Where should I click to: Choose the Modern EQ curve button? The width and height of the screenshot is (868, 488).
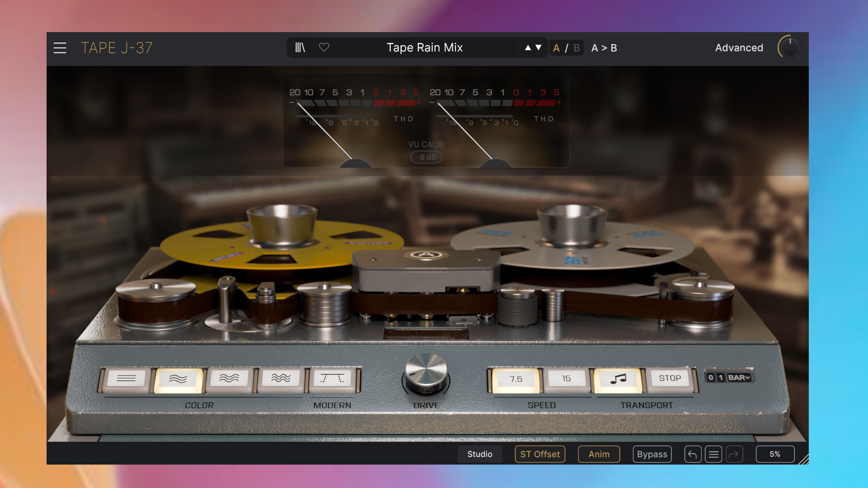pos(332,379)
